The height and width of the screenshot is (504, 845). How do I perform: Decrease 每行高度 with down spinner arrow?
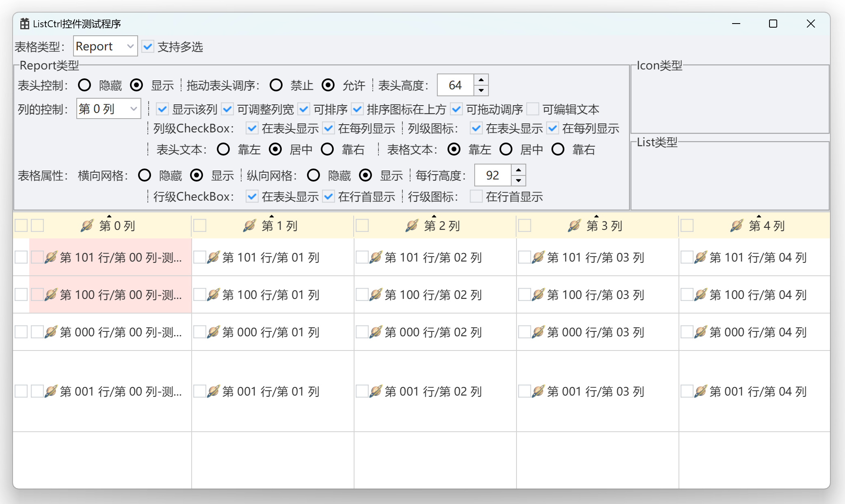(519, 180)
